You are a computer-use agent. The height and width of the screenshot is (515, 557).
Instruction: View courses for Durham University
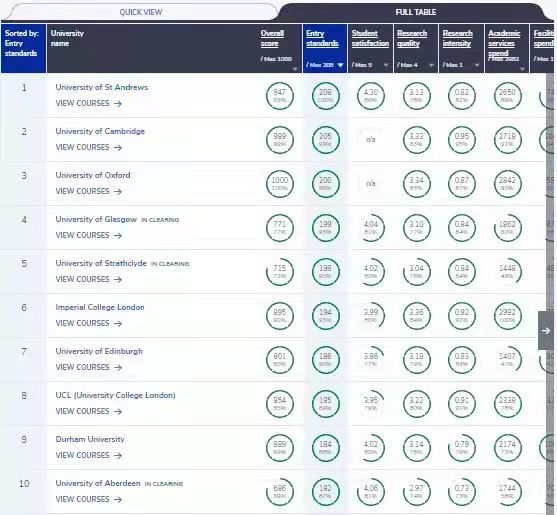88,456
